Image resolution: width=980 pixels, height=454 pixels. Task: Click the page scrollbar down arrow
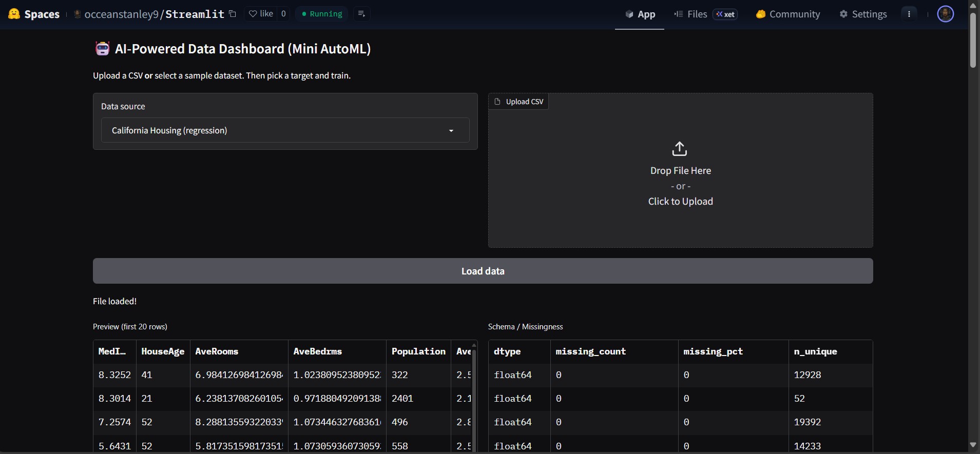pyautogui.click(x=973, y=445)
